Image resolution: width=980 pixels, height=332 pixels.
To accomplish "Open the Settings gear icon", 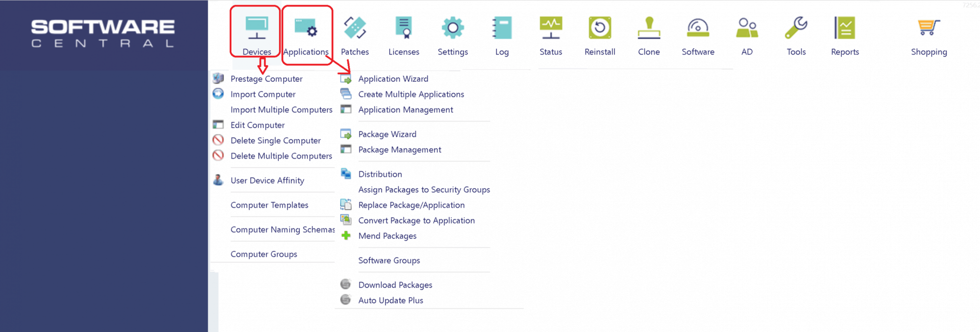I will click(453, 28).
